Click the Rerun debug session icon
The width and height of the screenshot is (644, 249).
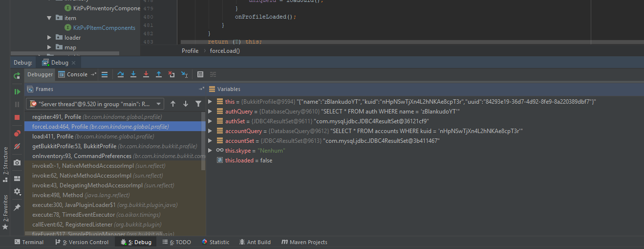[x=17, y=75]
